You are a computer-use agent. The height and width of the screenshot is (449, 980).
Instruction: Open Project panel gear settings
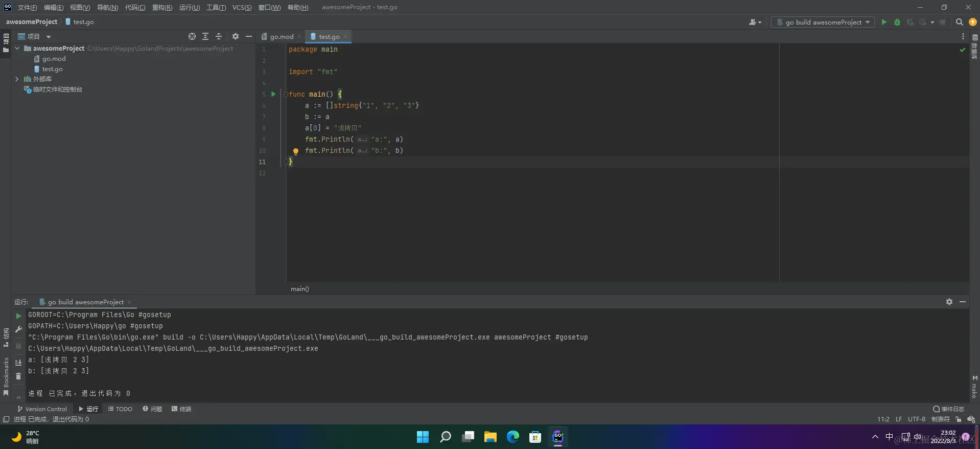pyautogui.click(x=236, y=36)
